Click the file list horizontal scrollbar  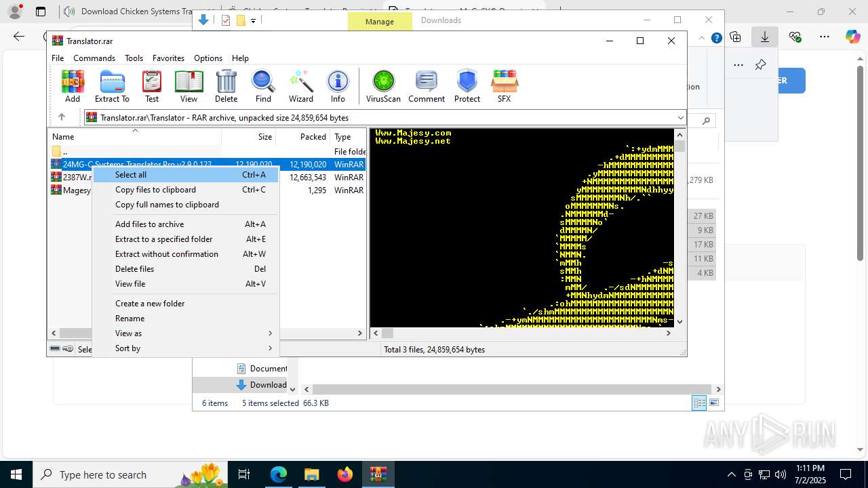pos(206,333)
